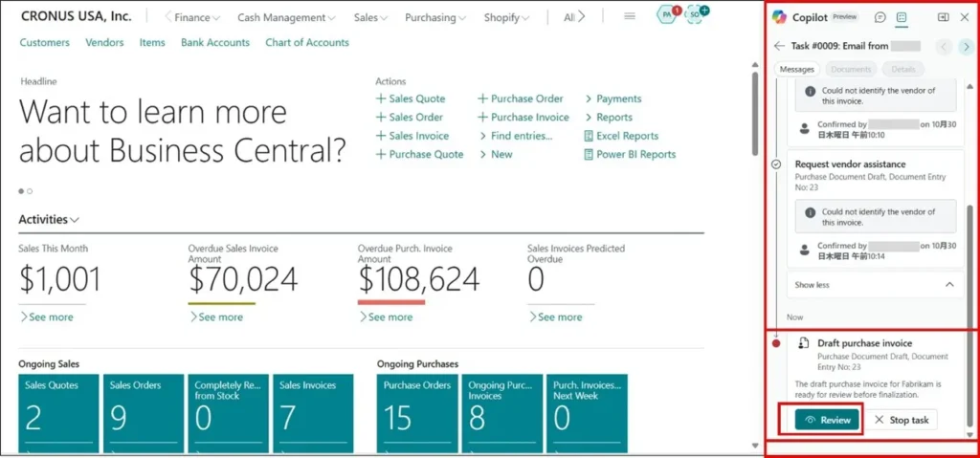This screenshot has width=980, height=458.
Task: Open the Vendors menu item
Action: [x=104, y=42]
